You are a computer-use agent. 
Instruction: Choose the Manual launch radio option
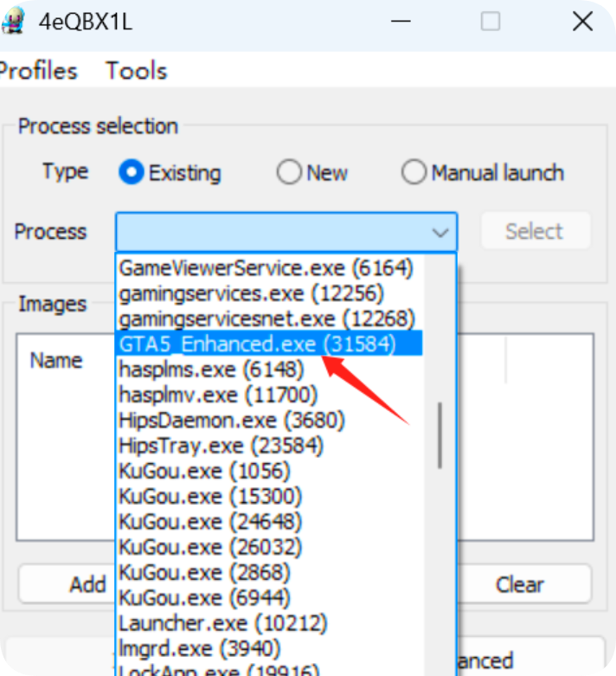pyautogui.click(x=414, y=173)
